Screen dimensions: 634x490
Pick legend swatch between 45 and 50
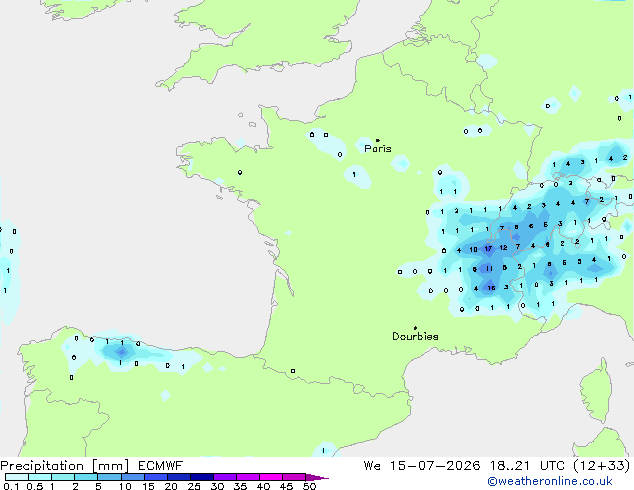pyautogui.click(x=294, y=477)
